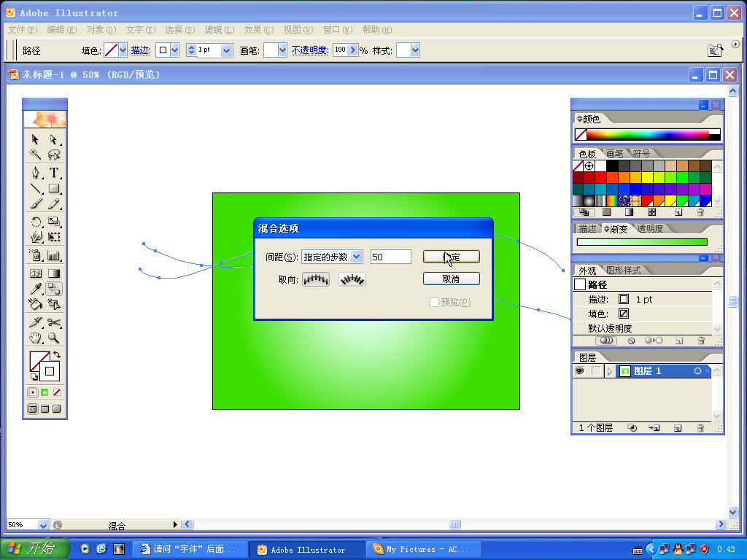Toggle the lock box for 图层 1
Image resolution: width=747 pixels, height=560 pixels.
point(595,371)
